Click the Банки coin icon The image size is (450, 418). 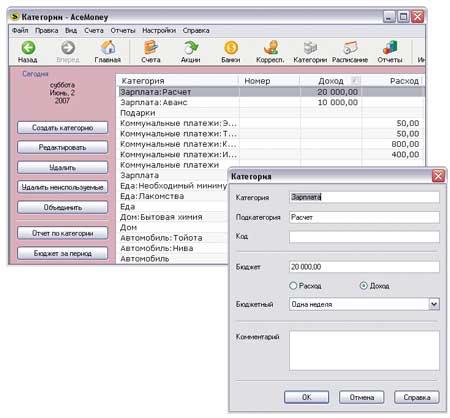pyautogui.click(x=231, y=48)
